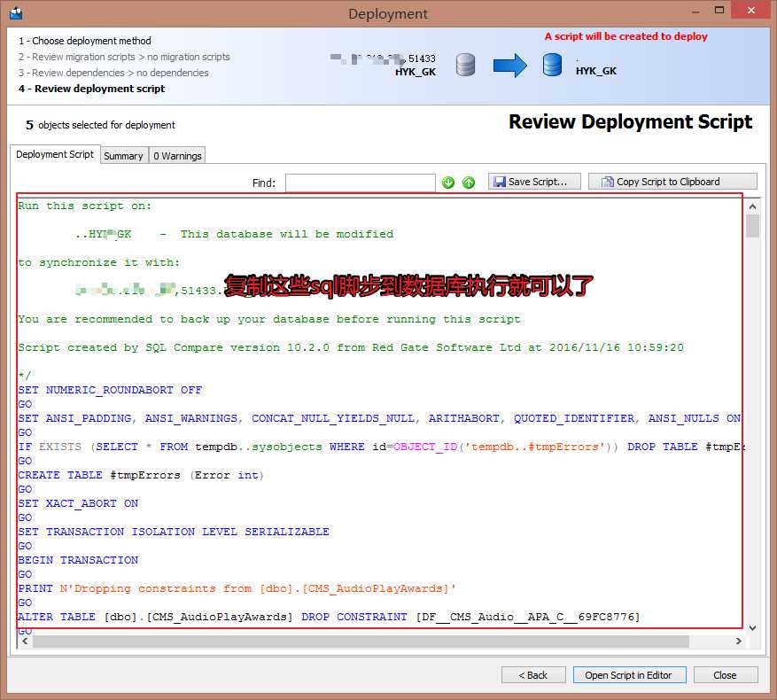Click the vertical scrollbar up arrow

pos(753,206)
